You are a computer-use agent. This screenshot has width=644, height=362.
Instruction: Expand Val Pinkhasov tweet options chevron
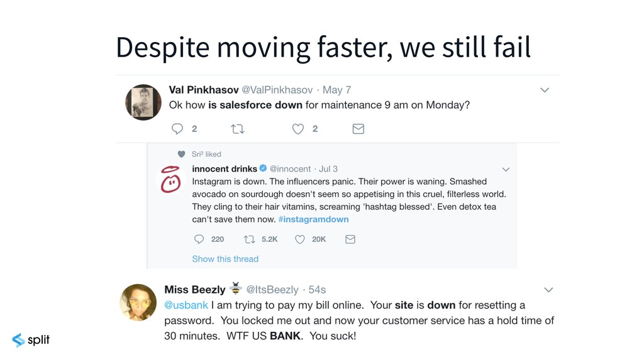[x=545, y=90]
